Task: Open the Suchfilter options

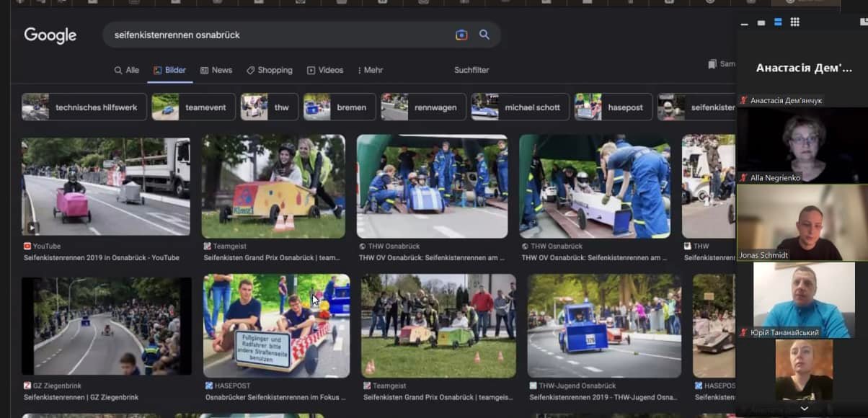Action: (x=471, y=70)
